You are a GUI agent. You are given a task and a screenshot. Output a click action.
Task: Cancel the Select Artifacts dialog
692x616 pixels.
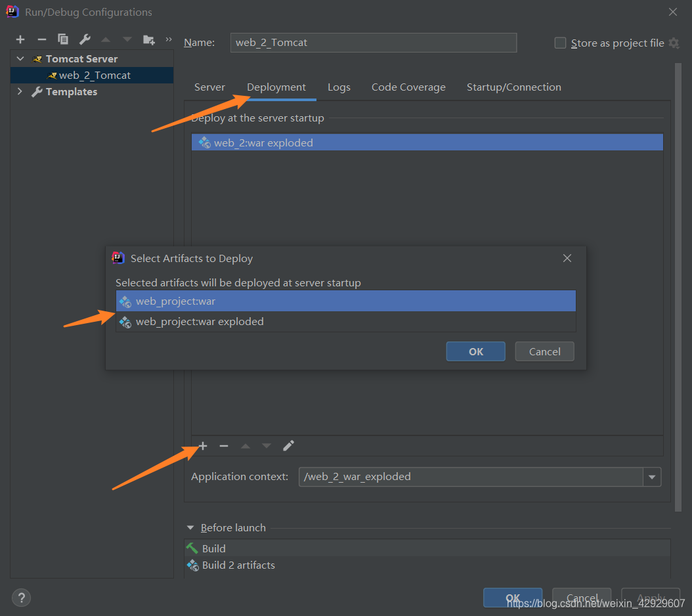[544, 351]
